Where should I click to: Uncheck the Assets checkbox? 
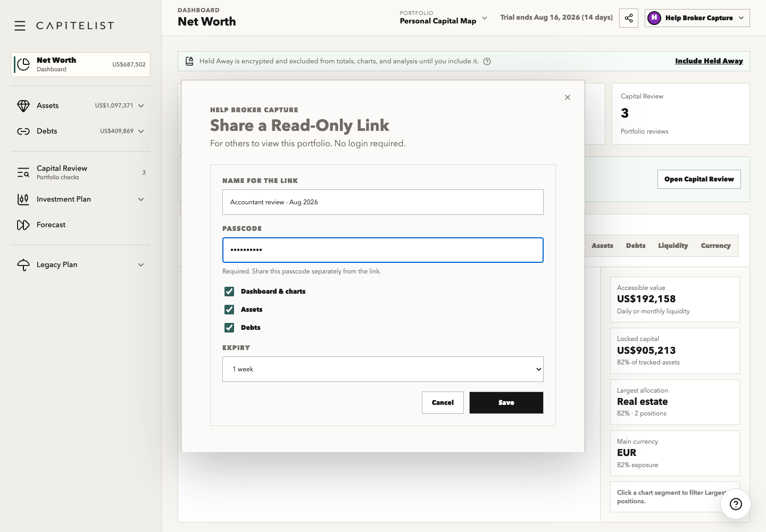pyautogui.click(x=229, y=310)
